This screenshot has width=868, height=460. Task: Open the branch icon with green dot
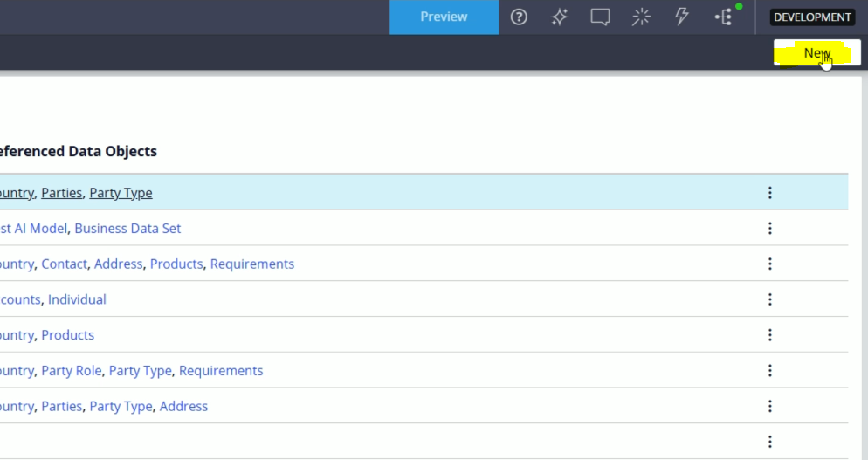(724, 17)
